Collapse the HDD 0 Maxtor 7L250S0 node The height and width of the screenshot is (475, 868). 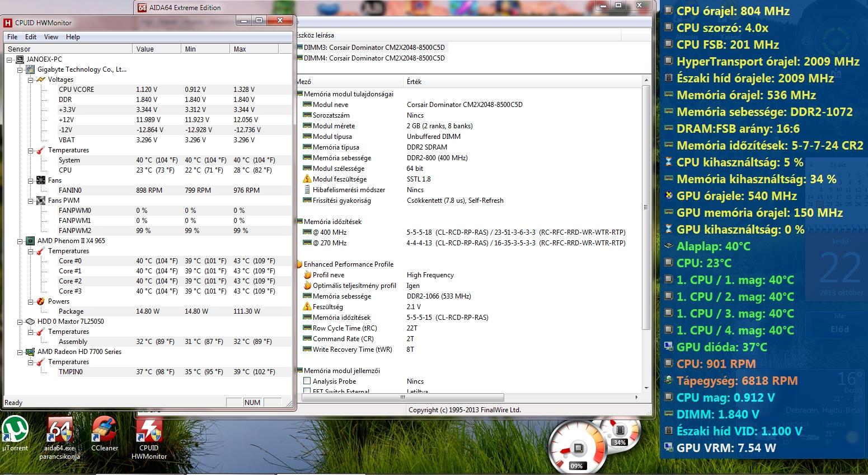20,322
